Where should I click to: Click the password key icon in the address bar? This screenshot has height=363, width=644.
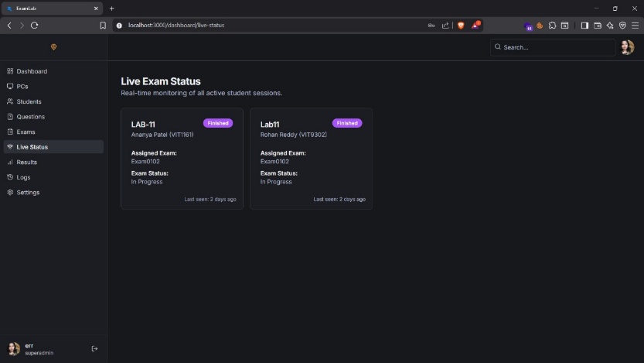coord(431,26)
